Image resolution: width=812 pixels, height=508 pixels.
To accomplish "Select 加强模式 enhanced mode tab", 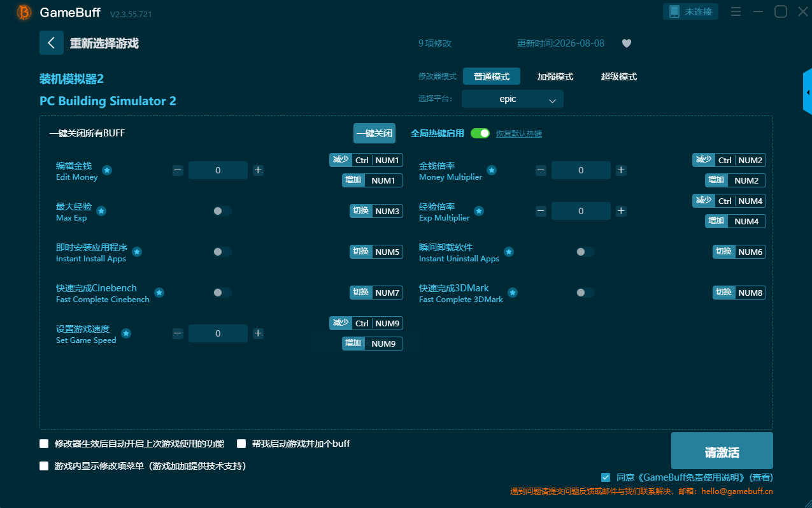I will pos(555,76).
